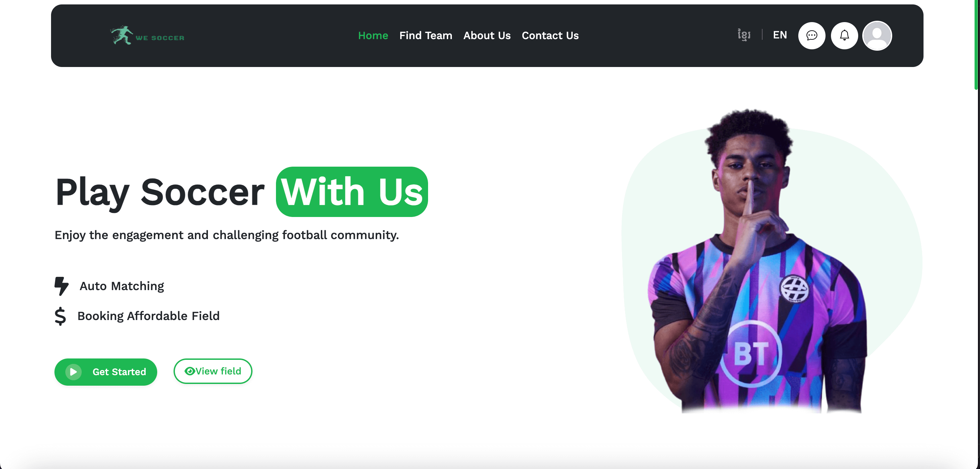Switch language to EN

click(780, 35)
